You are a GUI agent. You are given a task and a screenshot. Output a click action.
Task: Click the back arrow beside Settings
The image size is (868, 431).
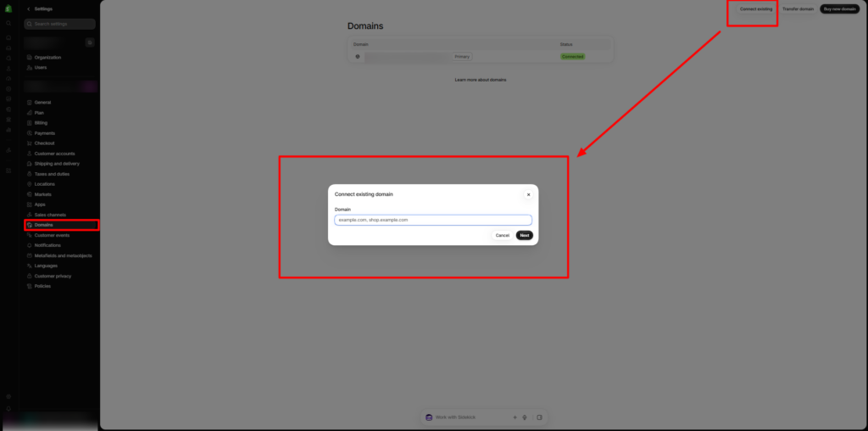click(29, 8)
